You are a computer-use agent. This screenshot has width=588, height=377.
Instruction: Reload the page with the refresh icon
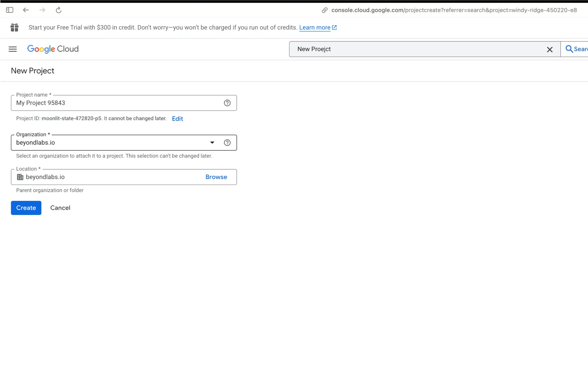[58, 10]
